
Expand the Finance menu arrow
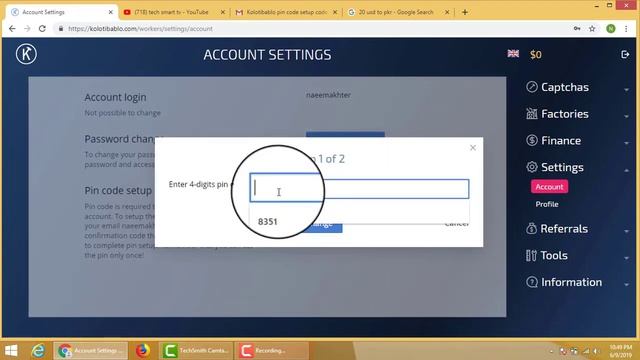[626, 143]
